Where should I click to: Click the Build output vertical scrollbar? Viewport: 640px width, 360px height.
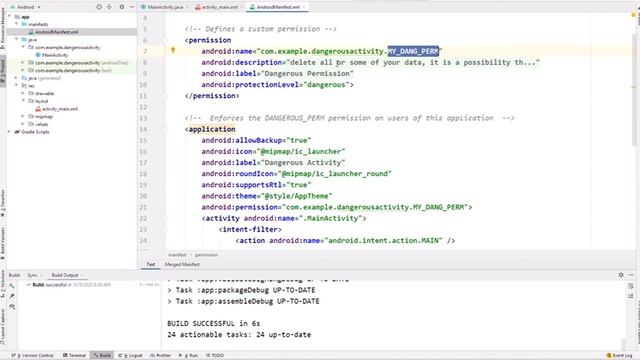point(623,344)
